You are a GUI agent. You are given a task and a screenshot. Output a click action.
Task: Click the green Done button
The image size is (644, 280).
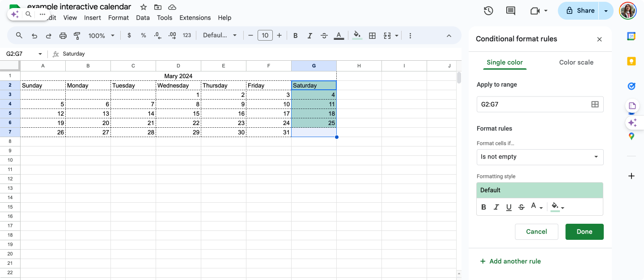585,231
